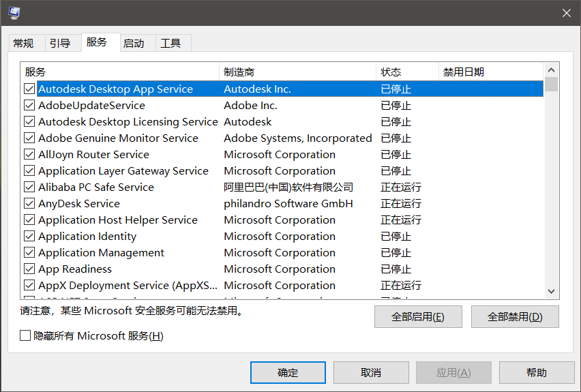Toggle AllJoyn Router Service checkbox
This screenshot has height=392, width=581.
29,154
